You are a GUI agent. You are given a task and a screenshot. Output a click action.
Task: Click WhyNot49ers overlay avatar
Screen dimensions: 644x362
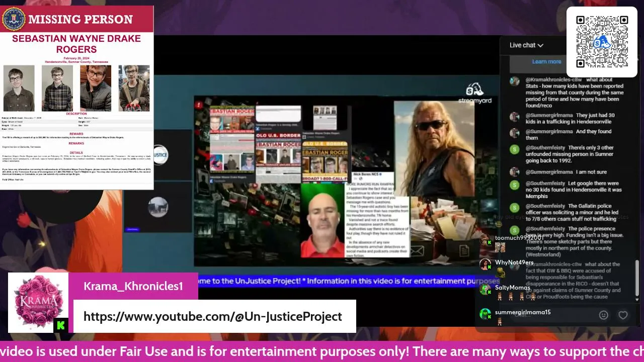pyautogui.click(x=485, y=264)
